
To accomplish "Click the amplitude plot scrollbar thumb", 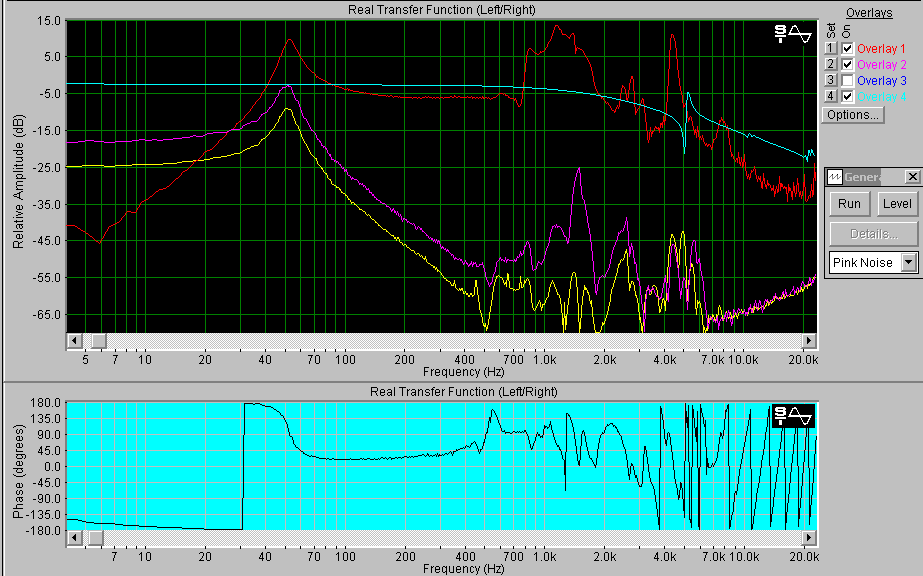I will coord(98,341).
